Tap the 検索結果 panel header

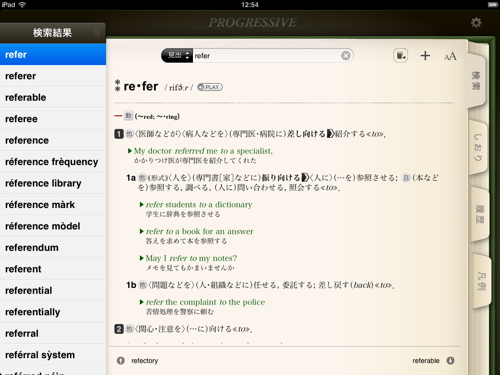pos(53,33)
